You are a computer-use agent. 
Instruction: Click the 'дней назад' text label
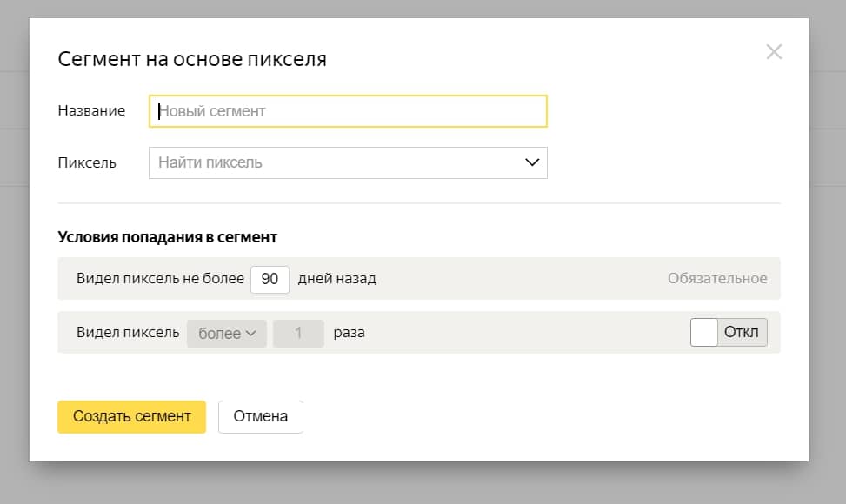[x=337, y=279]
